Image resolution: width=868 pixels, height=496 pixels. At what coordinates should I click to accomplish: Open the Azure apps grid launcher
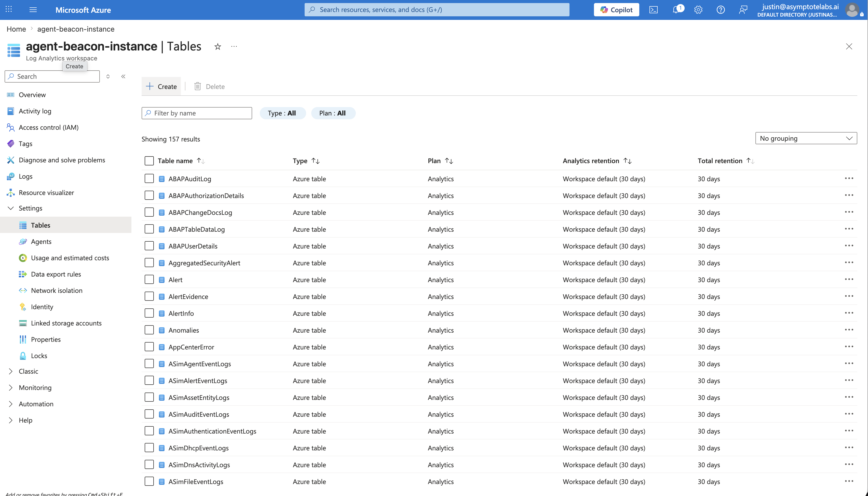(9, 9)
